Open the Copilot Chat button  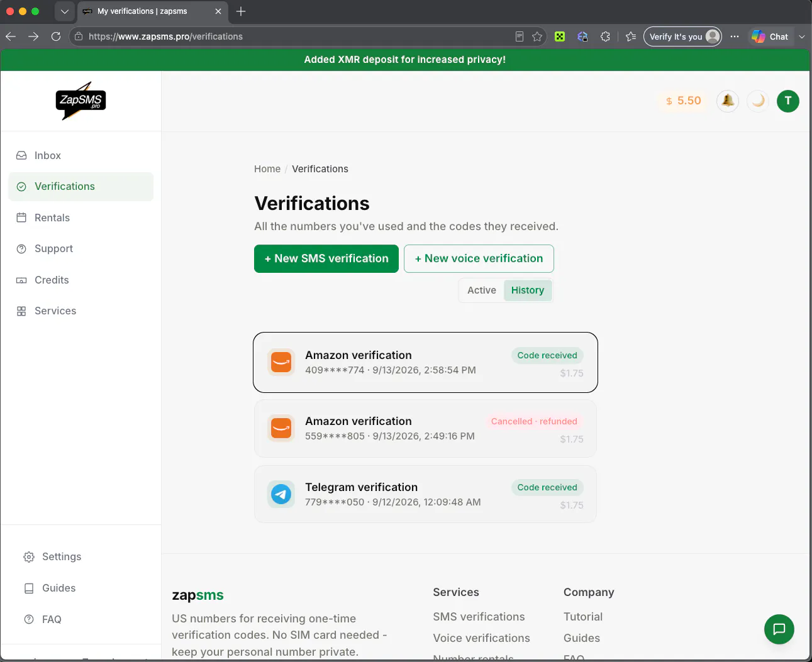pyautogui.click(x=770, y=36)
